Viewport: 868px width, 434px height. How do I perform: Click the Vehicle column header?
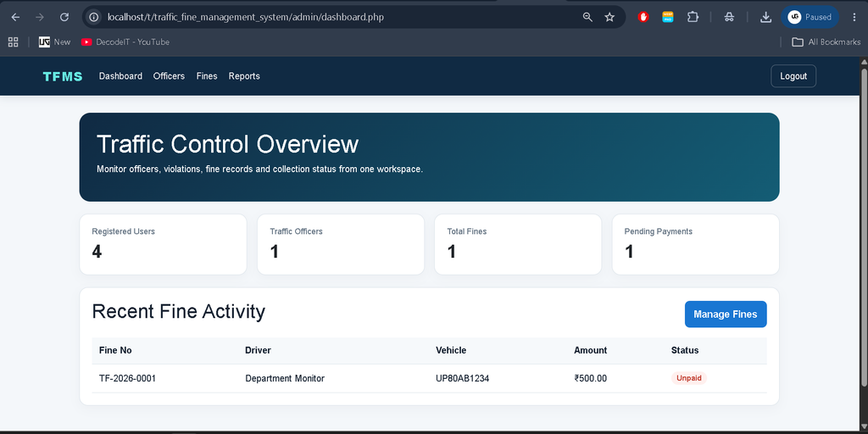(x=451, y=350)
